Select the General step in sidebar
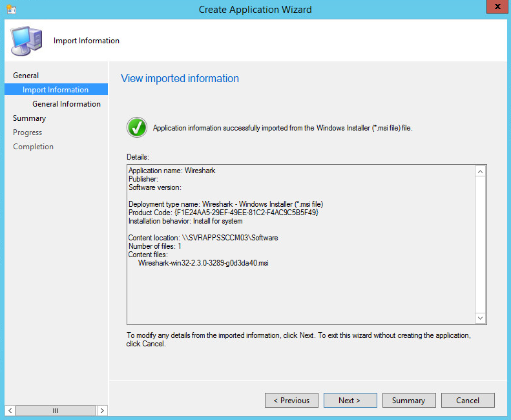Screen dimensions: 511x420 click(26, 76)
